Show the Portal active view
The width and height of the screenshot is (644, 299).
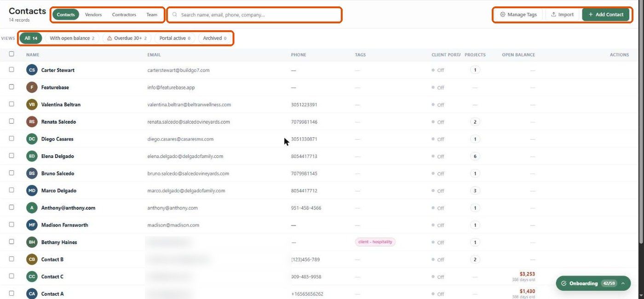click(x=175, y=38)
